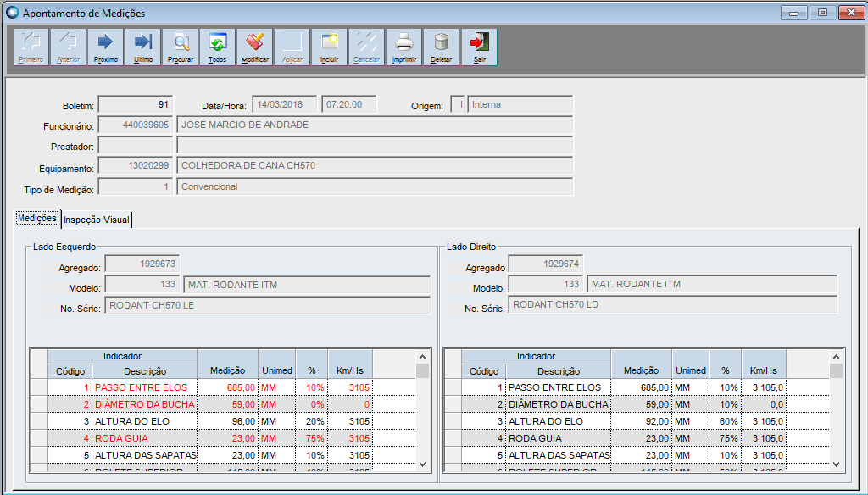Click Km/Hs column header in right table
This screenshot has width=868, height=495.
tap(764, 364)
